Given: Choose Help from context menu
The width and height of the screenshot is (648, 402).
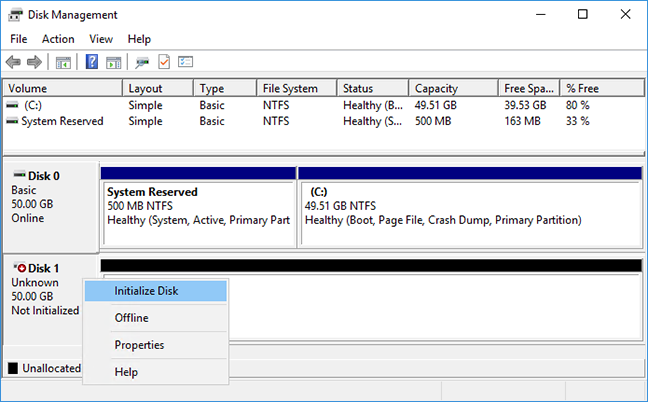Looking at the screenshot, I should [156, 372].
